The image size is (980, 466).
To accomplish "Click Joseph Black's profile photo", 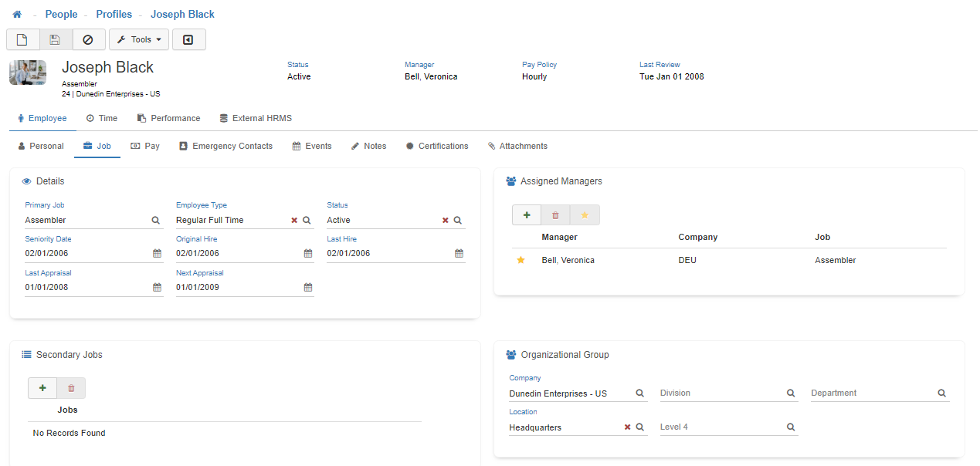I will pos(28,73).
